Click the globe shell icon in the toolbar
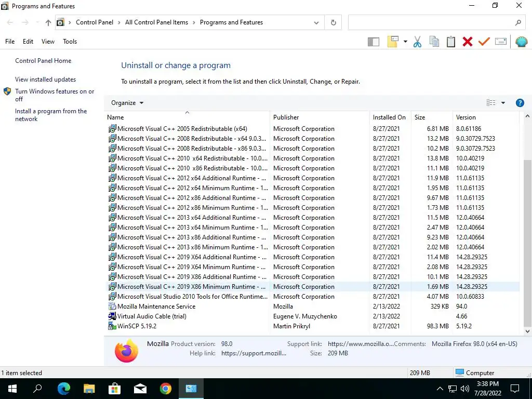 coord(521,42)
